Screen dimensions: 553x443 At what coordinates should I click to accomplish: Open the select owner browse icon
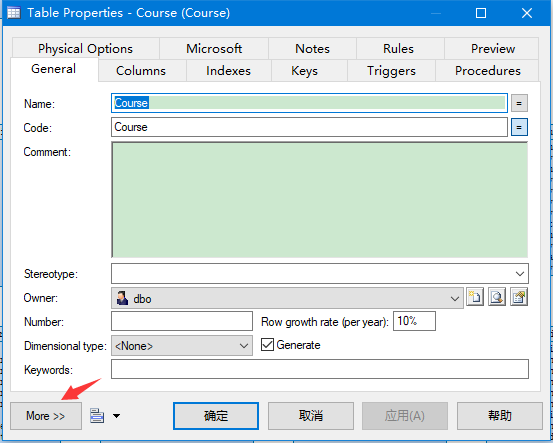coord(497,297)
